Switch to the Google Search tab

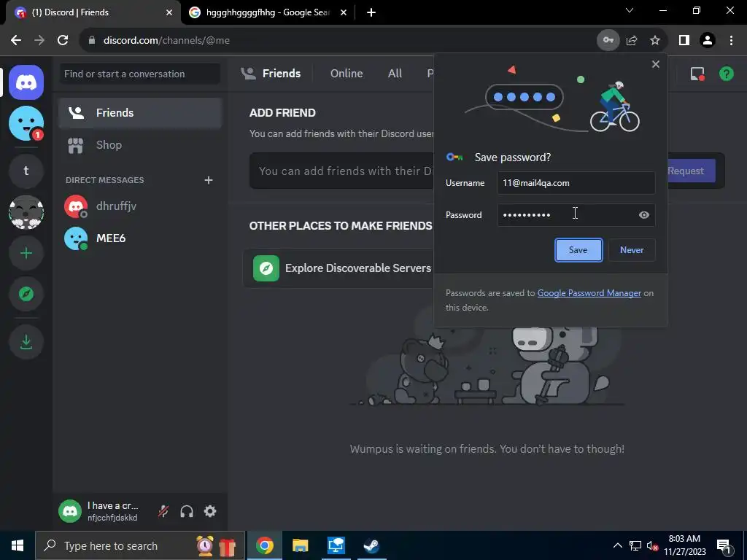click(268, 12)
